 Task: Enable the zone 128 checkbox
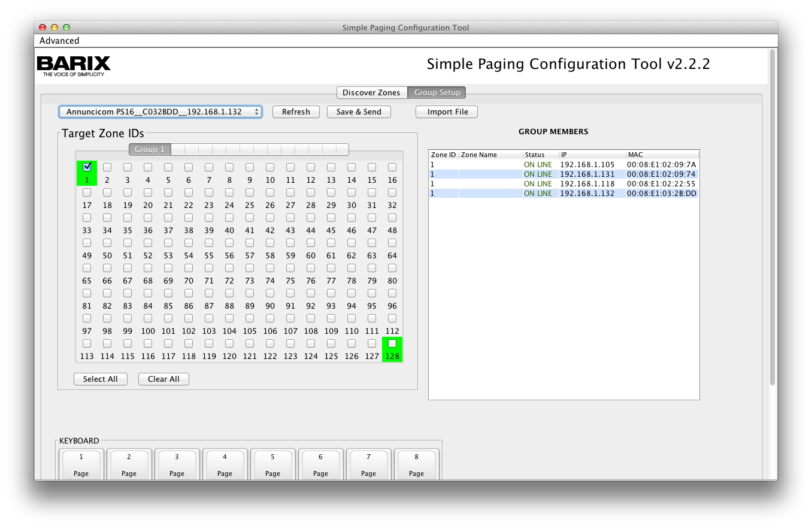pos(392,343)
